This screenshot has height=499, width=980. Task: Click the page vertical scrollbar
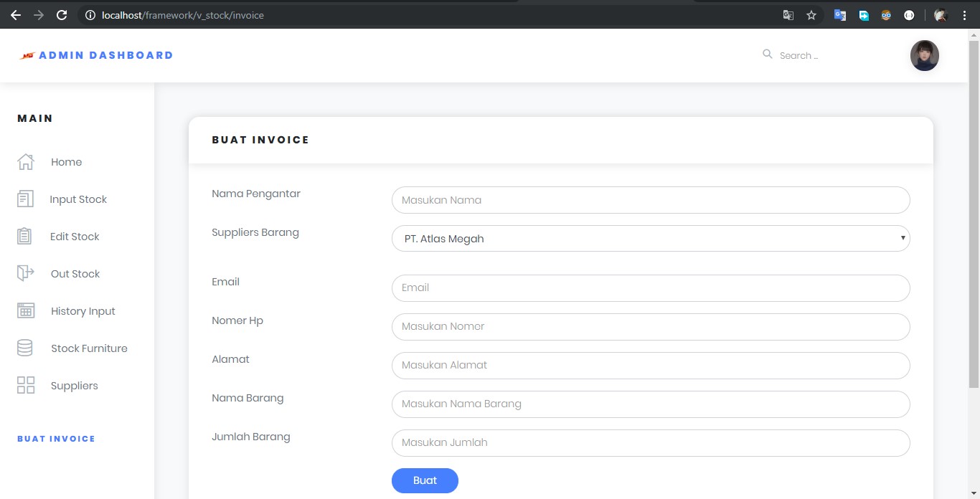[x=974, y=215]
